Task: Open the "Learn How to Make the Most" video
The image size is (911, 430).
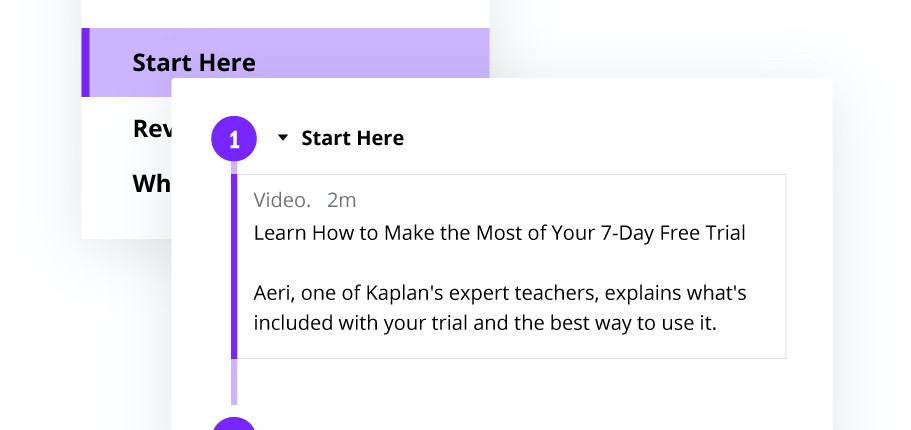Action: click(x=500, y=234)
